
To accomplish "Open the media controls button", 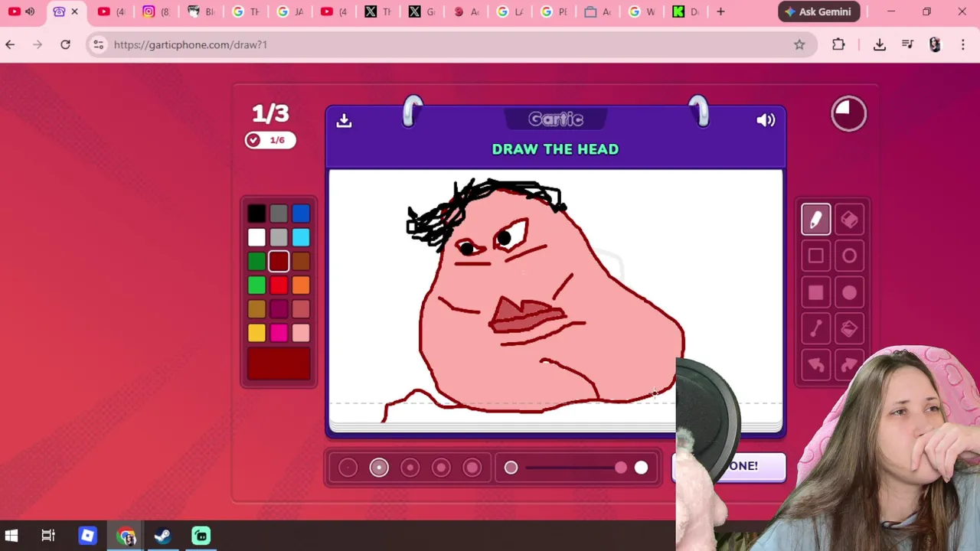I will (907, 44).
